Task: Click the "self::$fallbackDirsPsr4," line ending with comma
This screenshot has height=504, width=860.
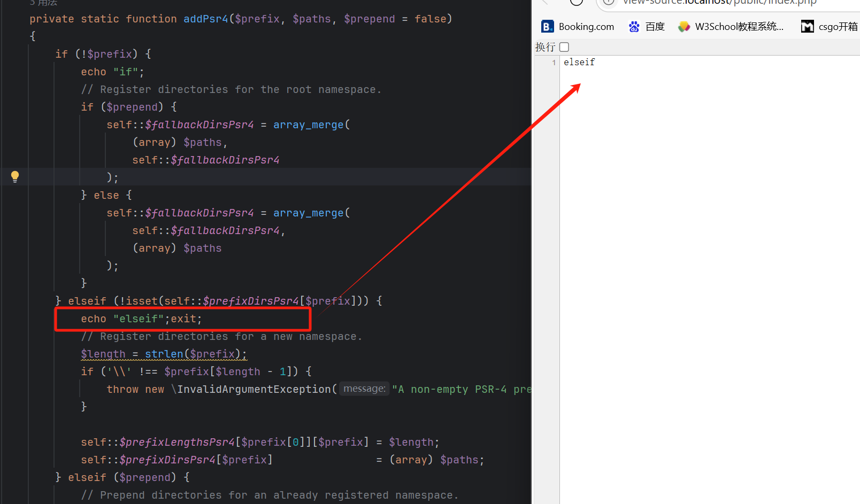Action: [209, 230]
